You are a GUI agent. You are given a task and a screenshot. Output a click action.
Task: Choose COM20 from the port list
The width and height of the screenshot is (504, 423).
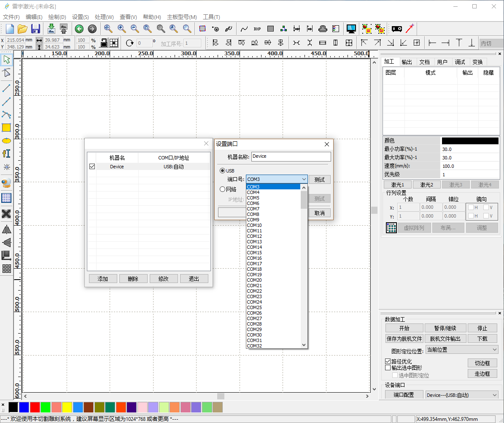273,280
